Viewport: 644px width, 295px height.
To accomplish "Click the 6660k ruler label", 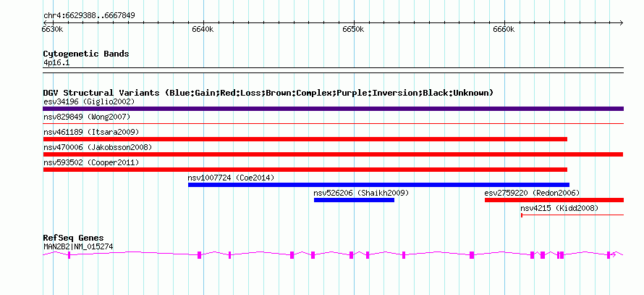I will click(x=504, y=30).
